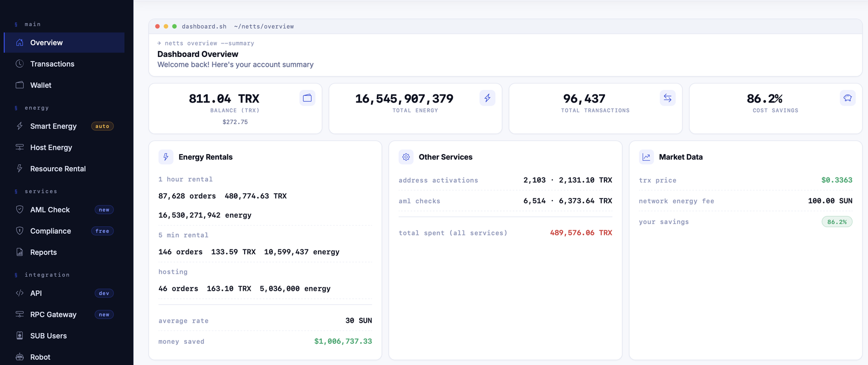Click the $272.75 balance amount
868x365 pixels.
pyautogui.click(x=235, y=122)
